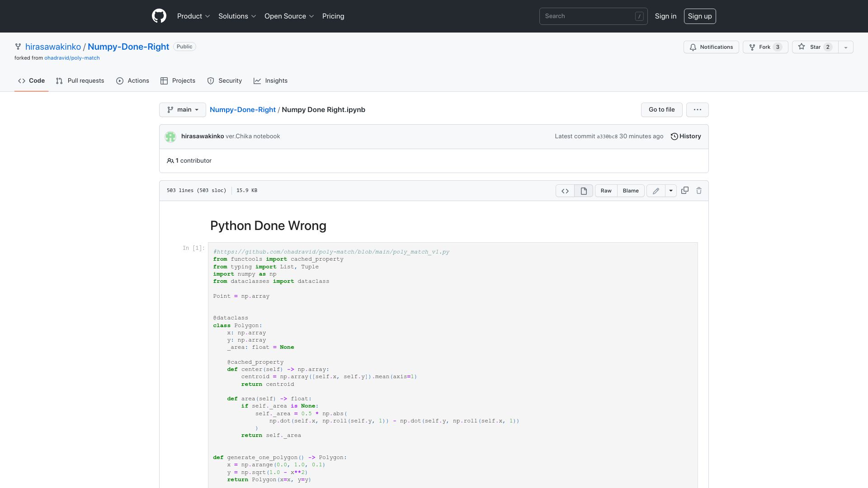Open the Blame view
The width and height of the screenshot is (868, 488).
click(x=631, y=191)
